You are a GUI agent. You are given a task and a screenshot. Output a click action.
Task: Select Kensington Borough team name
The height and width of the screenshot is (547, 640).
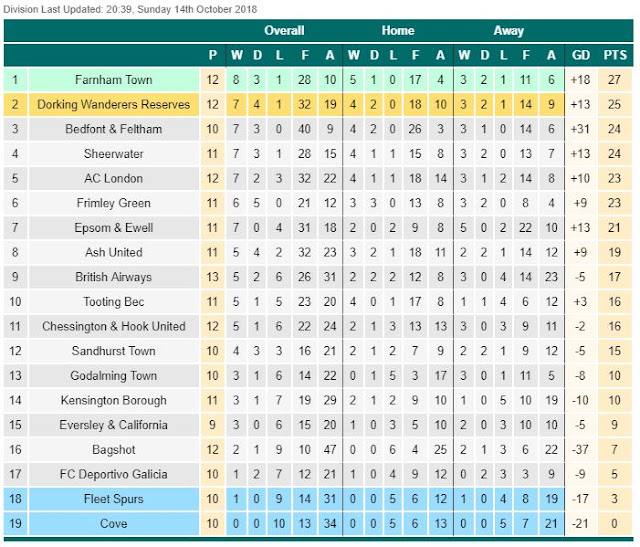point(114,400)
